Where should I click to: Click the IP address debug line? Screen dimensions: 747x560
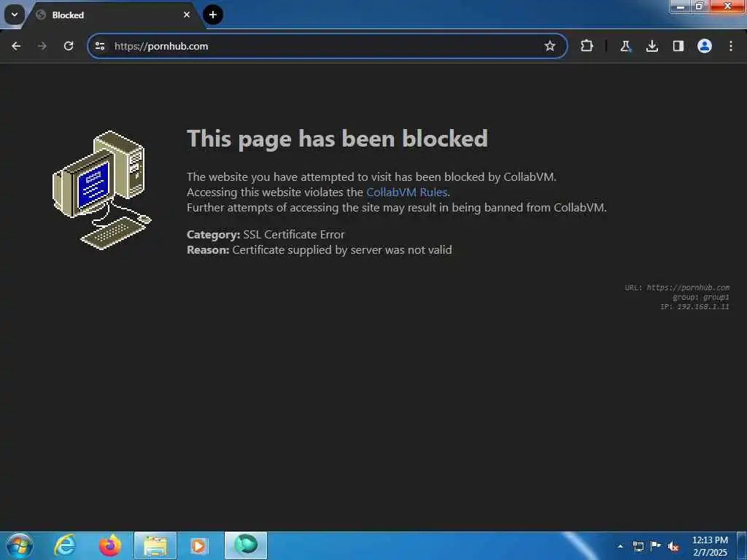tap(694, 307)
